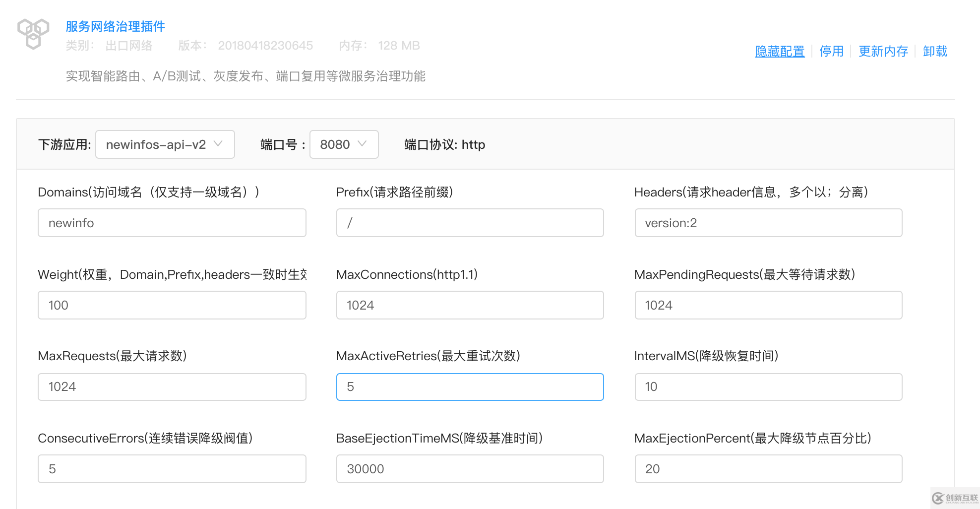Viewport: 980px width, 509px height.
Task: Click the Headers field label
Action: 751,192
